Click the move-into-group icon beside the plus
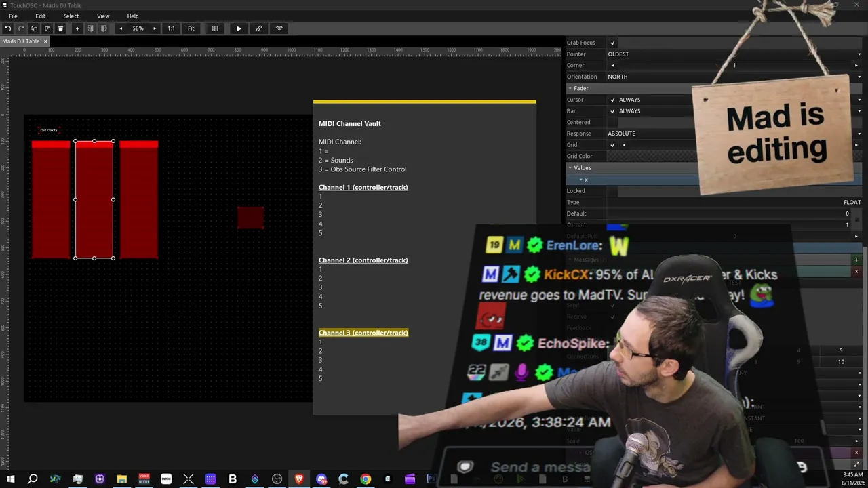The width and height of the screenshot is (868, 488). (90, 28)
